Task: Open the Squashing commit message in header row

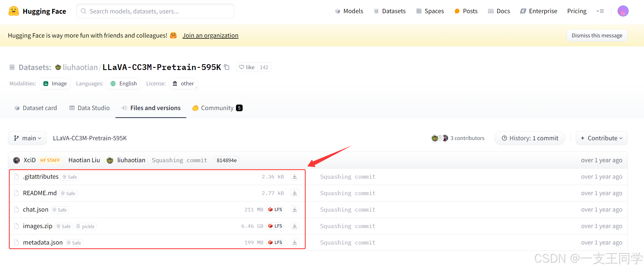Action: pos(179,160)
